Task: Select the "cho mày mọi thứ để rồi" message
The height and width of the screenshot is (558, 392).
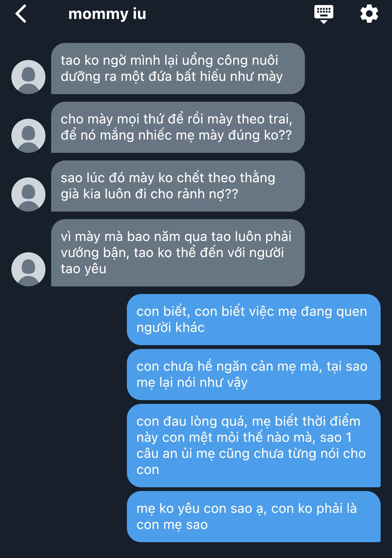Action: (178, 127)
